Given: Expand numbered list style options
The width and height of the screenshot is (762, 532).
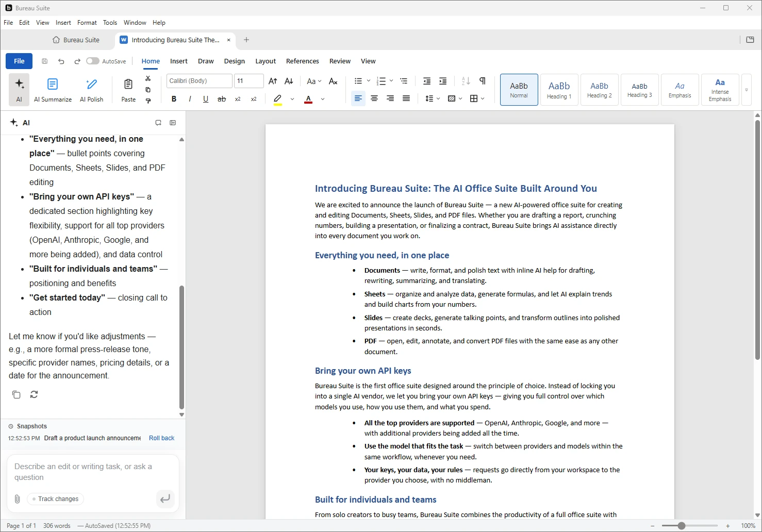Looking at the screenshot, I should click(391, 81).
